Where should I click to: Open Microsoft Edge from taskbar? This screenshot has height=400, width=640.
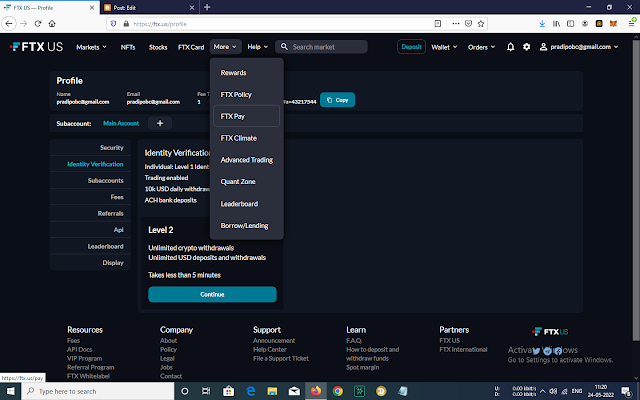coord(251,391)
